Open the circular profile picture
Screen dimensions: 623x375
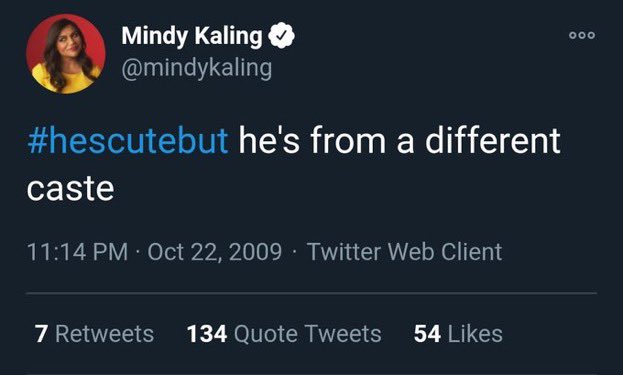[66, 54]
